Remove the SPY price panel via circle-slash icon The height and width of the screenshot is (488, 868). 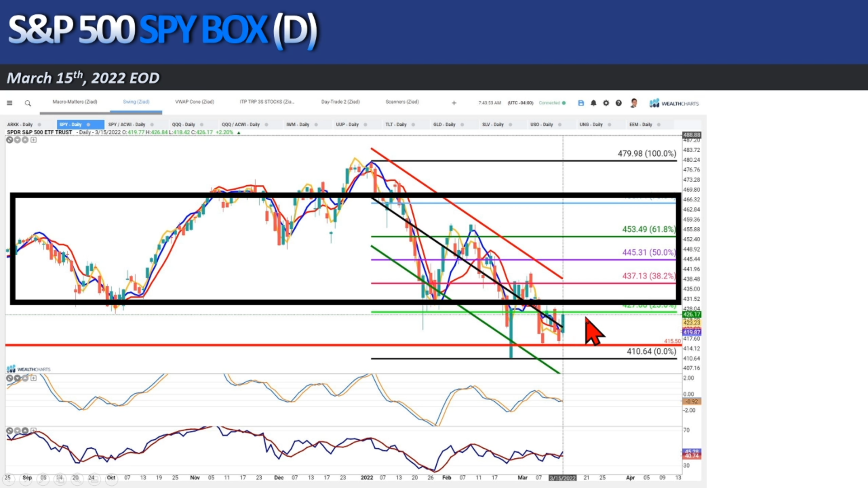tap(9, 140)
